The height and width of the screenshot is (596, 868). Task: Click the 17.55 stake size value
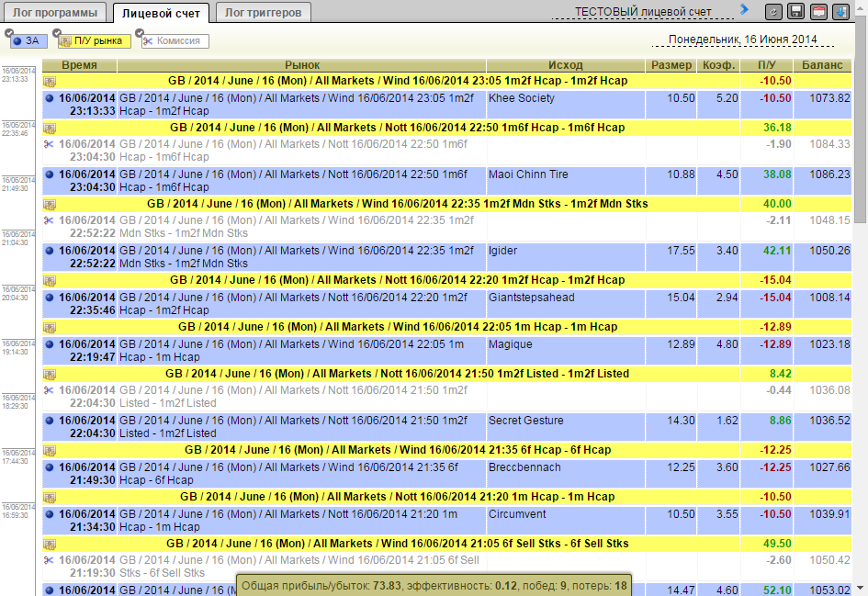(681, 251)
